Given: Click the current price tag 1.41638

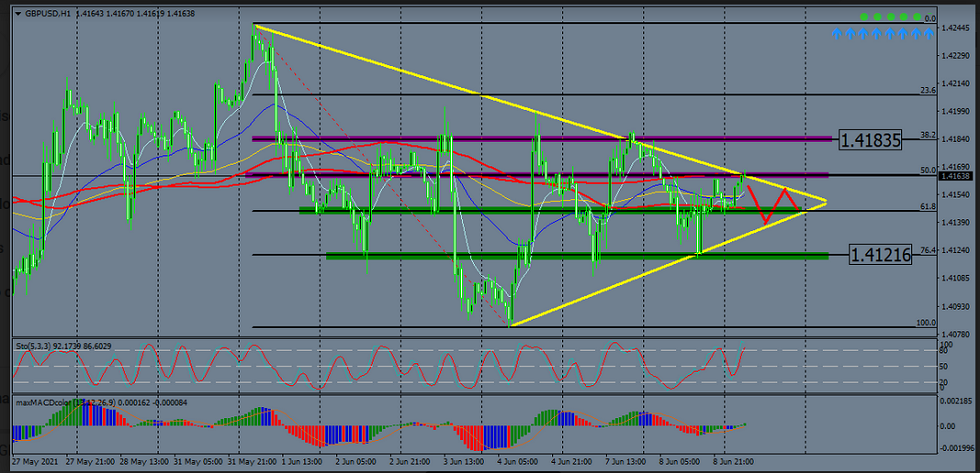Looking at the screenshot, I should click(x=952, y=176).
